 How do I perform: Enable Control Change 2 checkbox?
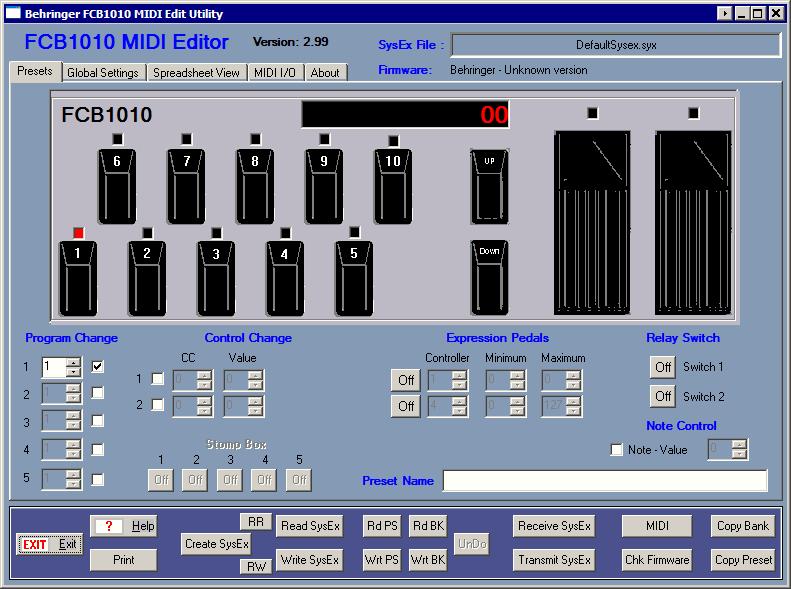pos(158,404)
